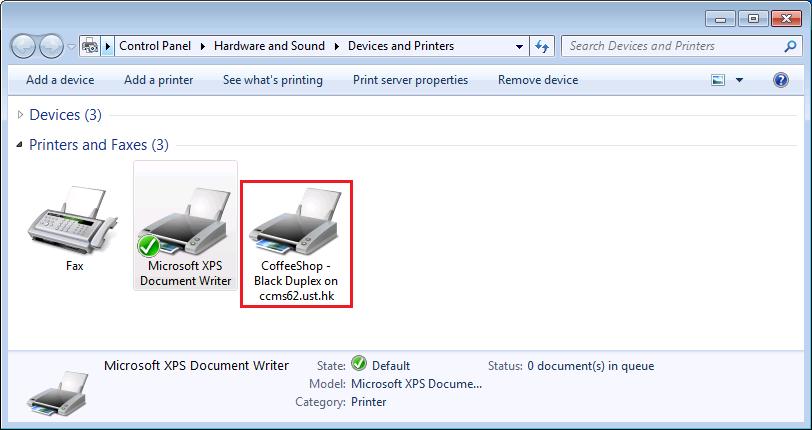Select the Microsoft XPS Document Writer printer
The width and height of the screenshot is (812, 430).
[x=185, y=225]
